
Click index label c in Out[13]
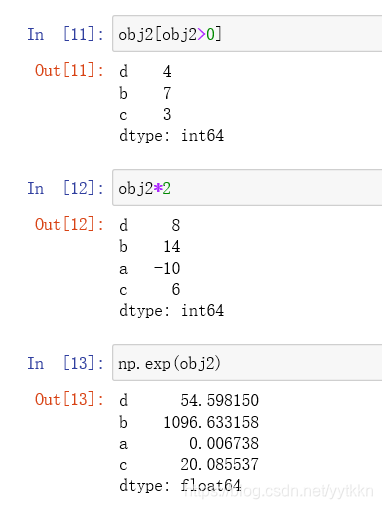click(x=123, y=465)
